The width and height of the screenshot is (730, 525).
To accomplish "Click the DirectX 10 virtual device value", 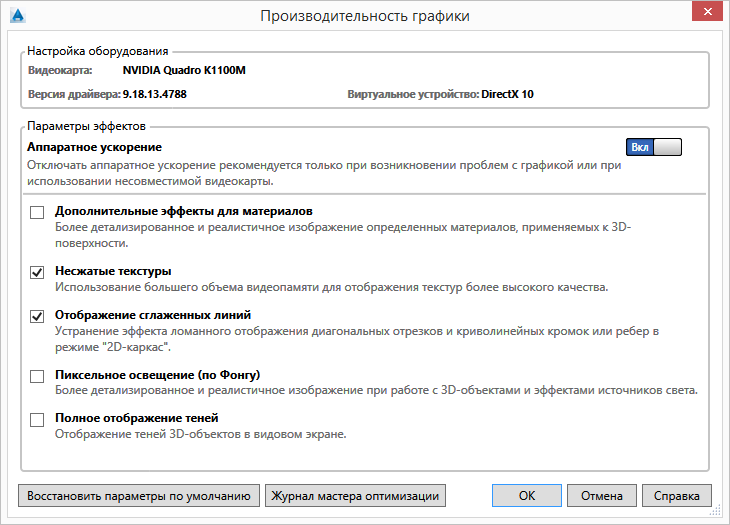I will (x=507, y=94).
